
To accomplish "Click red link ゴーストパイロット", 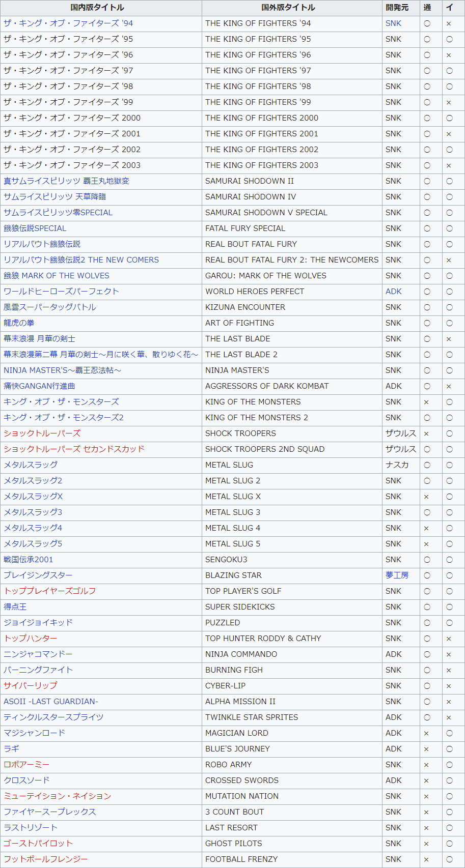I will [x=38, y=844].
